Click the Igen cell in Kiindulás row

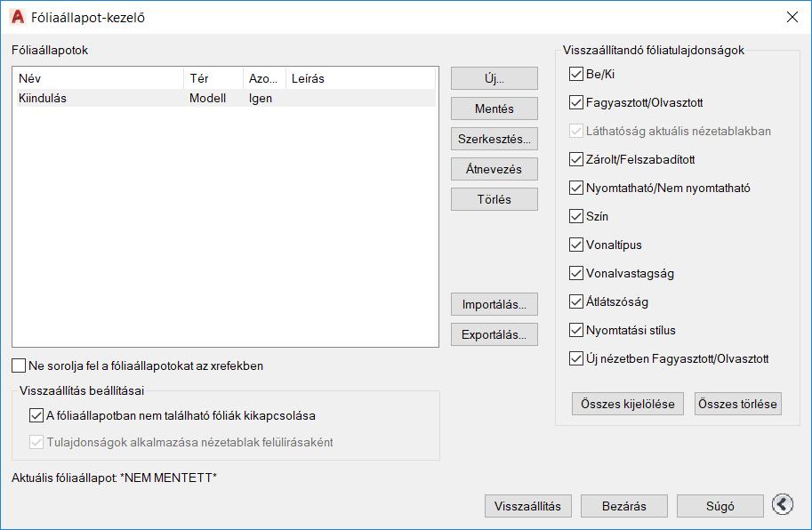point(260,99)
